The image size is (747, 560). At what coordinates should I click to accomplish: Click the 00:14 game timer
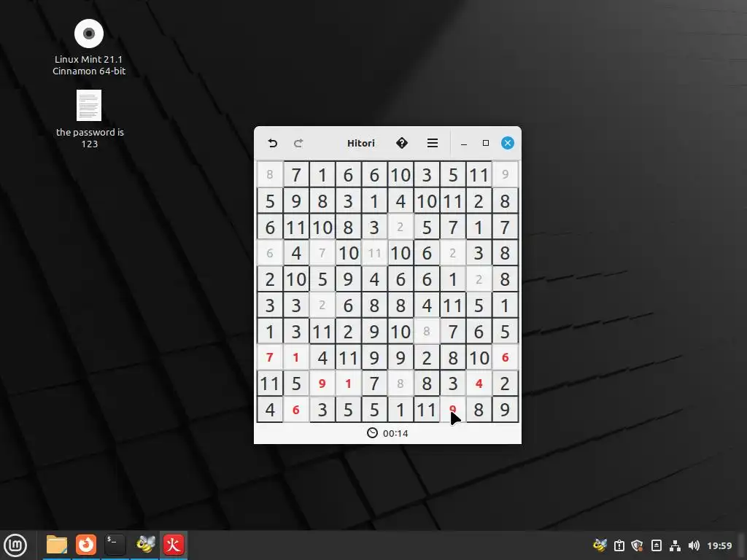[x=395, y=433]
